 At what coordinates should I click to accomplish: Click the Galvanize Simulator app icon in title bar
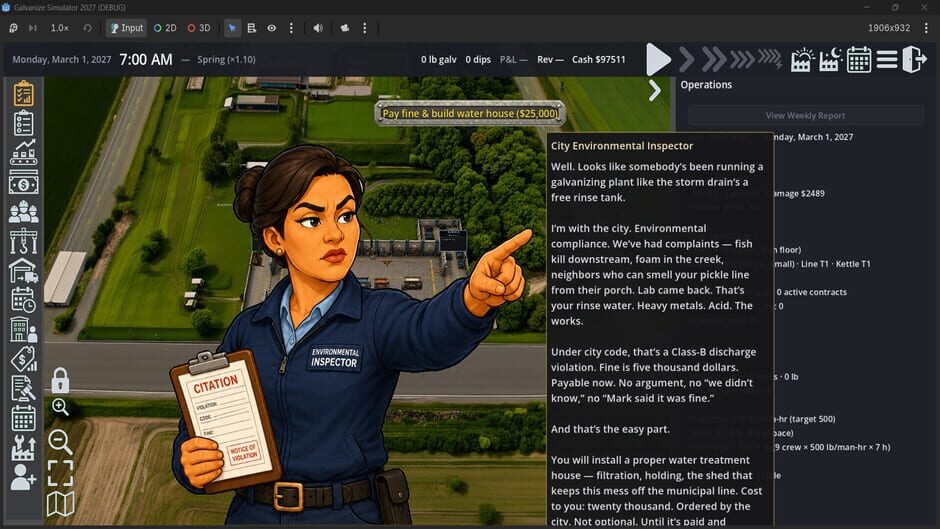click(6, 7)
